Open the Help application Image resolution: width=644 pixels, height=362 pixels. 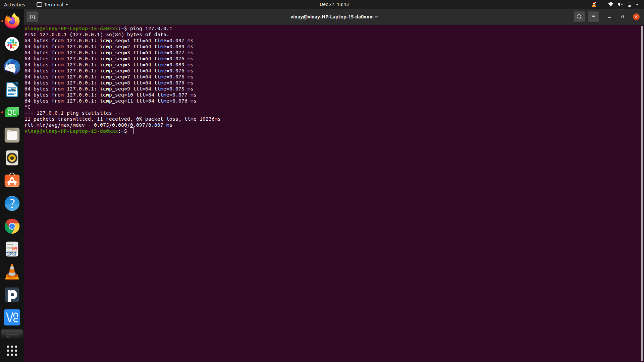click(x=12, y=203)
